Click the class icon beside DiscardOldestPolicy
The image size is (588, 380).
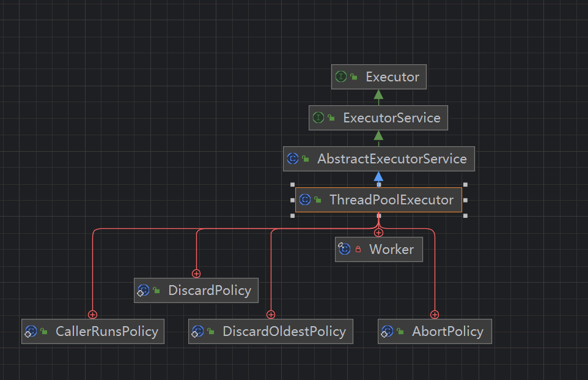[x=197, y=331]
